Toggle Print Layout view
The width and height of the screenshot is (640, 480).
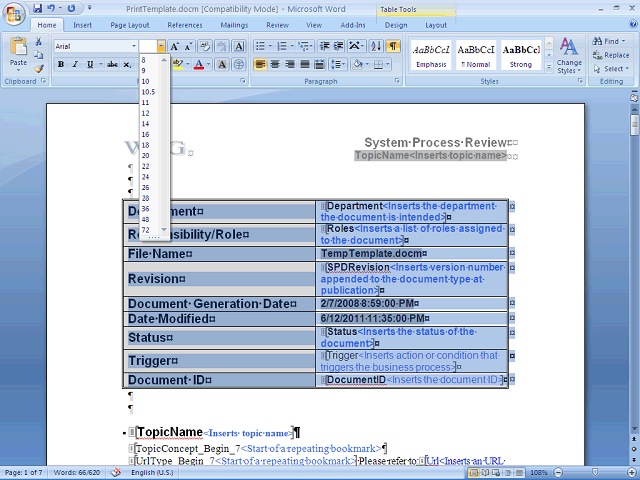point(473,473)
